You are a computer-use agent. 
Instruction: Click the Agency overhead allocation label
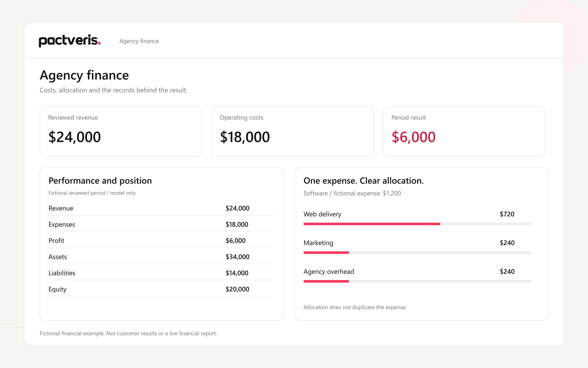329,272
